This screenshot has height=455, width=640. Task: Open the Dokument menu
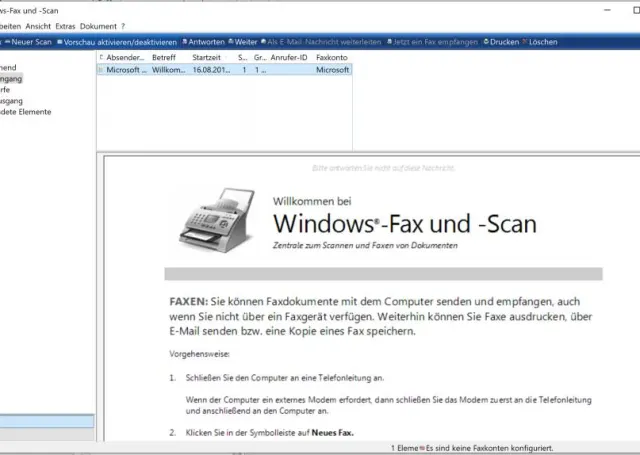[98, 26]
